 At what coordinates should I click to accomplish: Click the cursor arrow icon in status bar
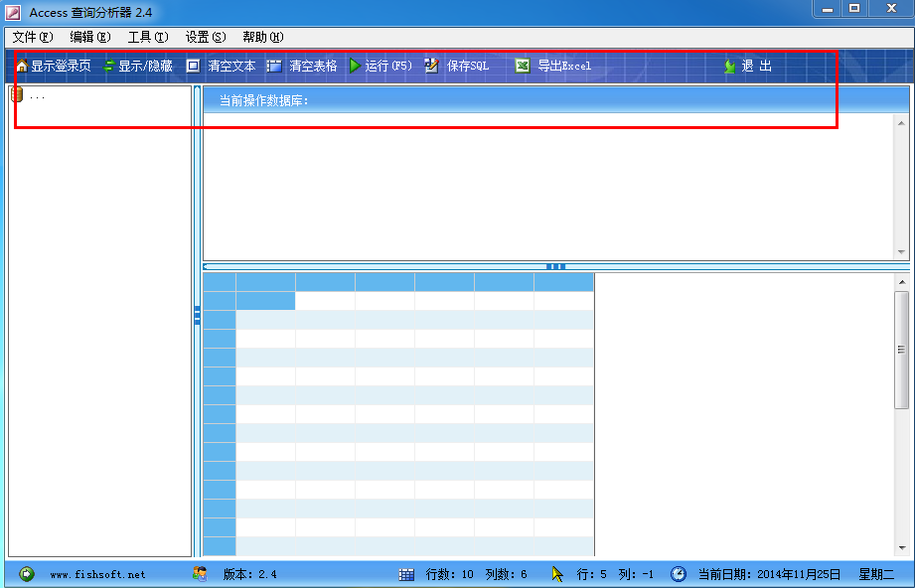[x=558, y=574]
